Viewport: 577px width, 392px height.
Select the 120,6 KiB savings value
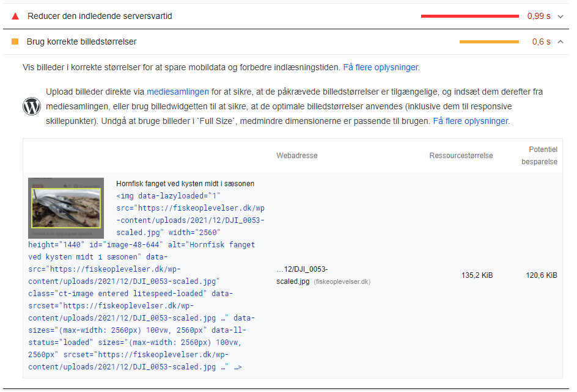click(x=542, y=275)
